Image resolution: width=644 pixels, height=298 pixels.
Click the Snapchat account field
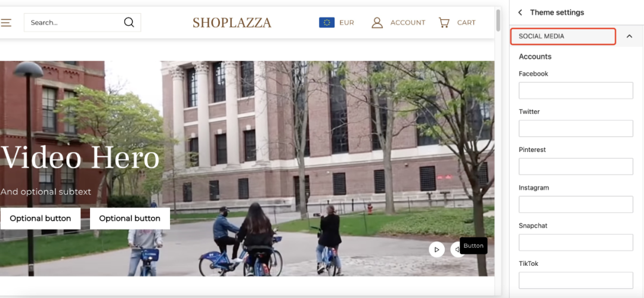575,242
